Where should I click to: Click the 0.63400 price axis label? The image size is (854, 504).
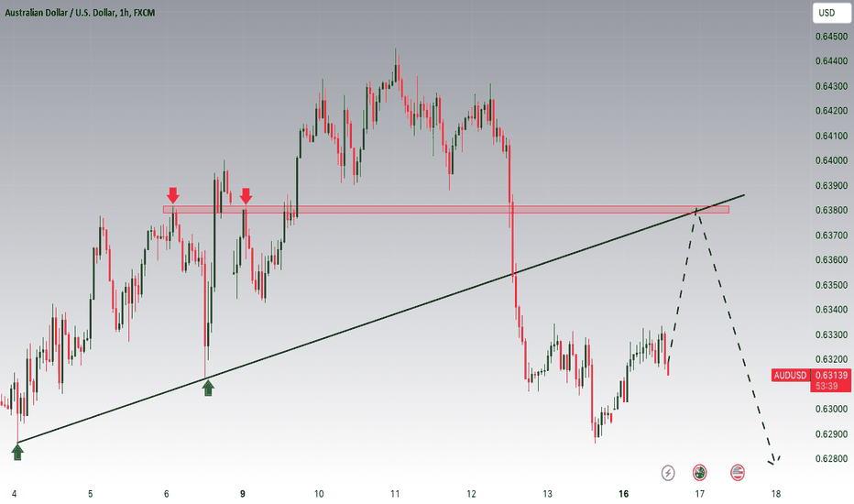pyautogui.click(x=831, y=310)
